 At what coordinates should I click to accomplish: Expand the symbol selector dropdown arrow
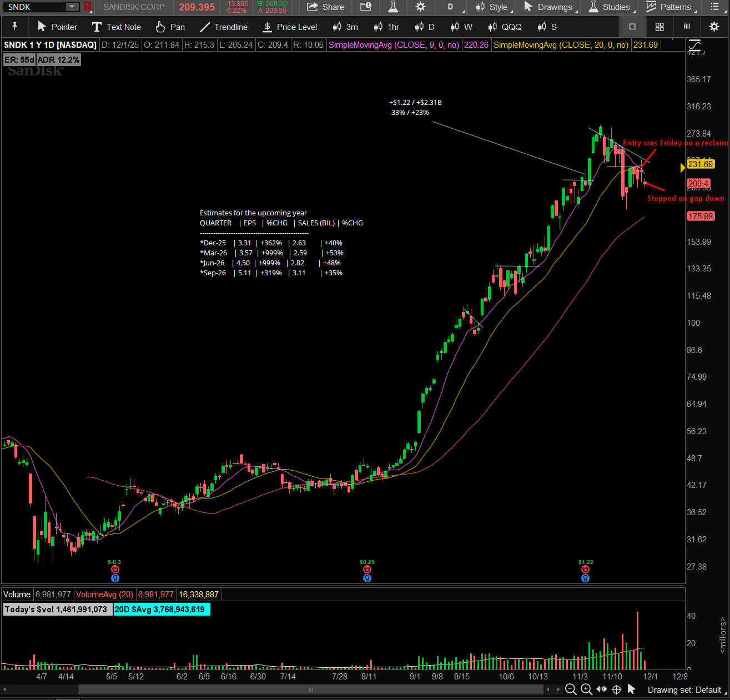pyautogui.click(x=73, y=7)
